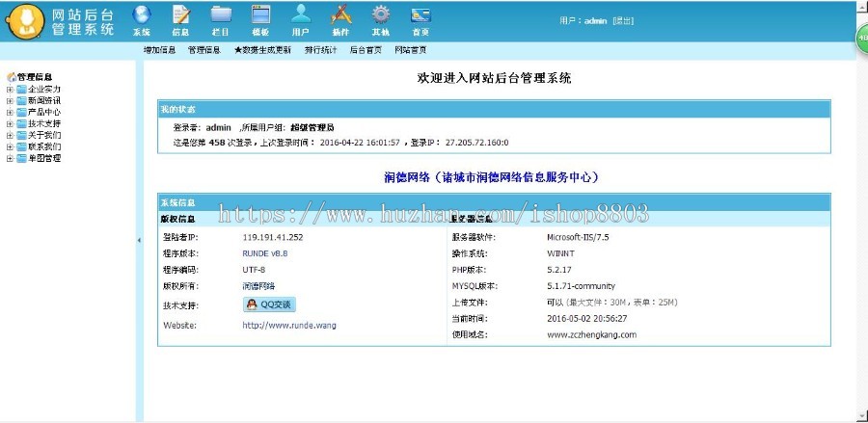Click the folder icon of 企业实力

pyautogui.click(x=21, y=89)
